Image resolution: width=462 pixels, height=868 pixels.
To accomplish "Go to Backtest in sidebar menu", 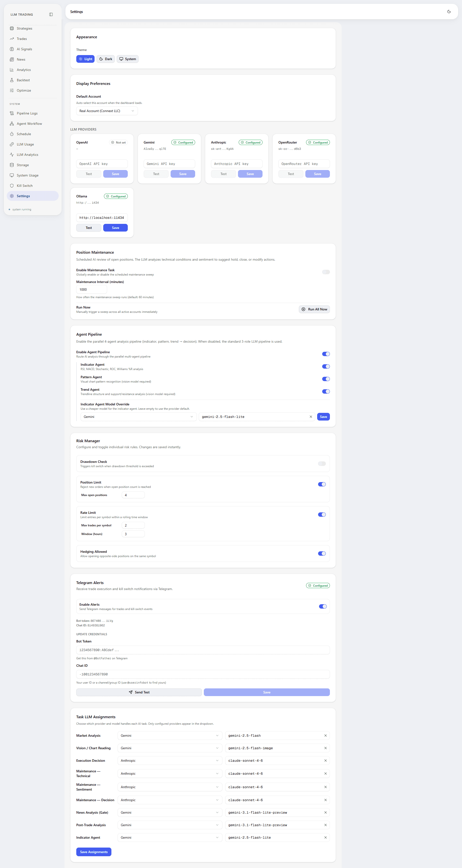I will click(x=33, y=80).
